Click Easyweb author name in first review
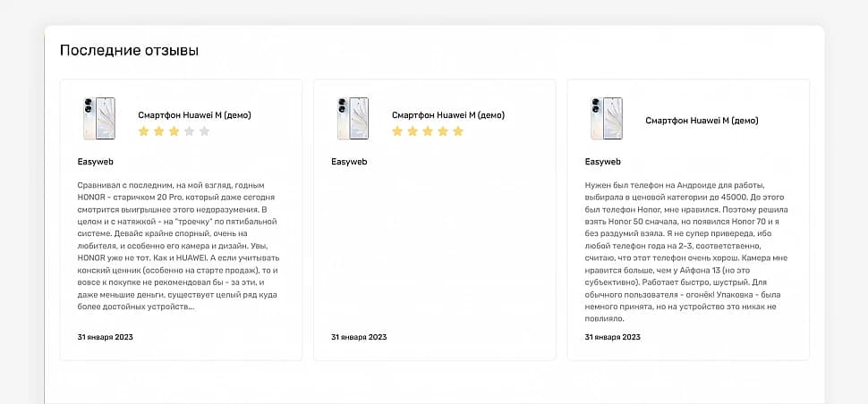 coord(96,162)
